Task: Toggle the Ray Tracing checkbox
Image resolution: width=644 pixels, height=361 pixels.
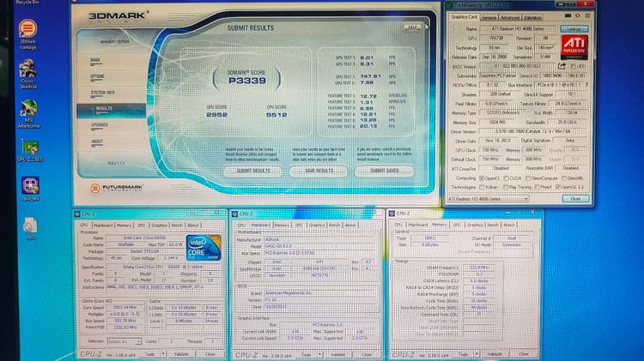Action: click(x=506, y=187)
